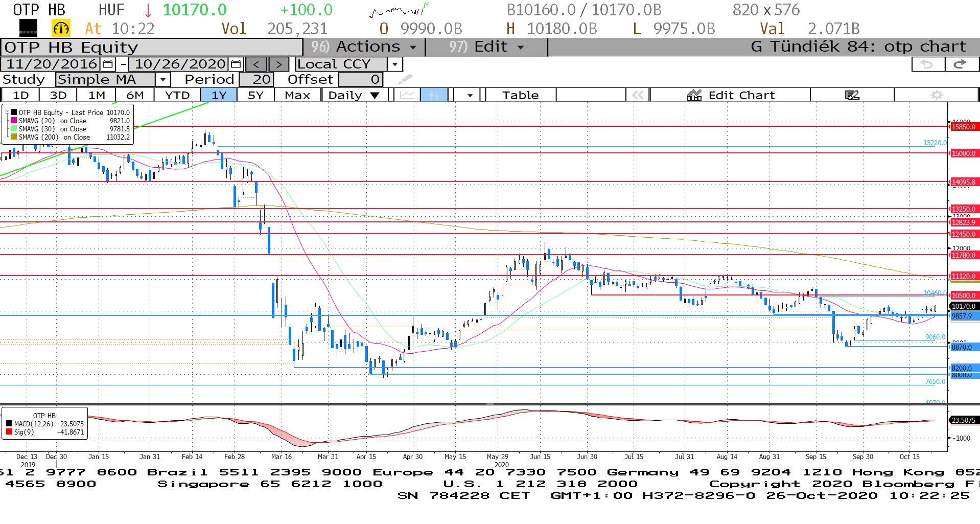Click the OTP HB Equity security field

click(152, 47)
